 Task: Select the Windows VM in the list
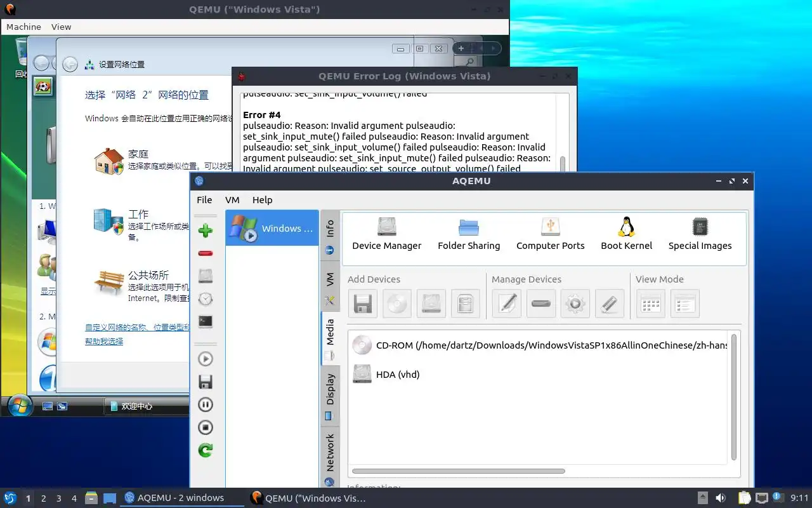(272, 229)
